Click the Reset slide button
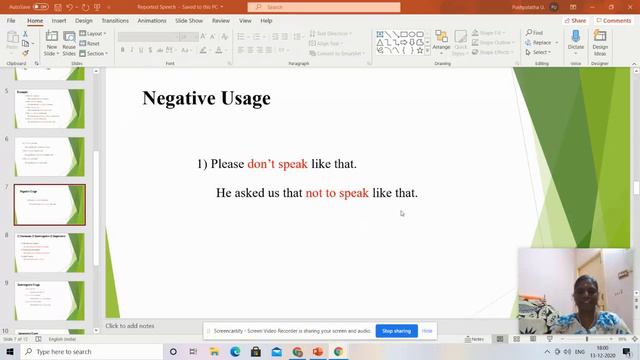This screenshot has width=640, height=360. point(90,43)
